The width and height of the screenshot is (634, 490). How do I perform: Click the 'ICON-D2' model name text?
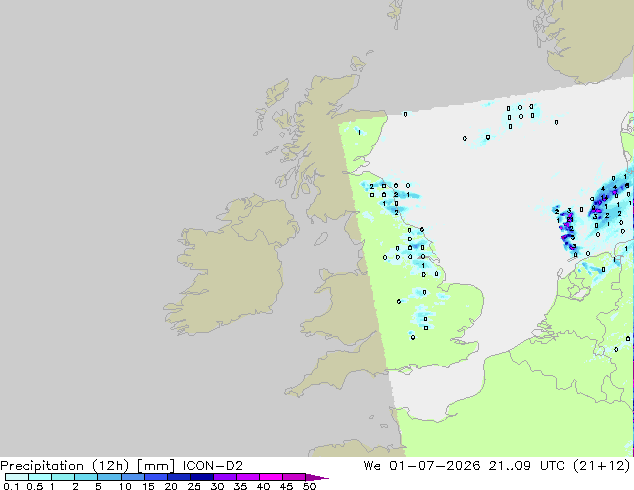point(213,466)
